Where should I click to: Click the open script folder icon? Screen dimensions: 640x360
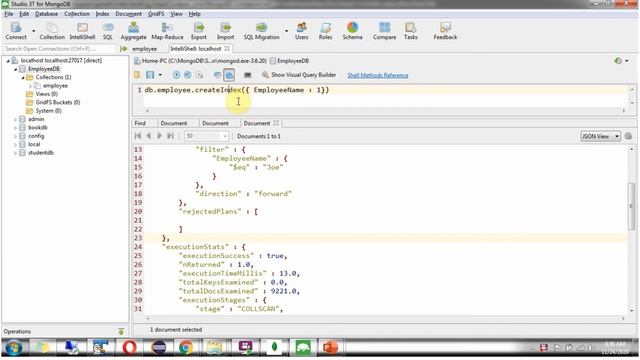pyautogui.click(x=137, y=75)
